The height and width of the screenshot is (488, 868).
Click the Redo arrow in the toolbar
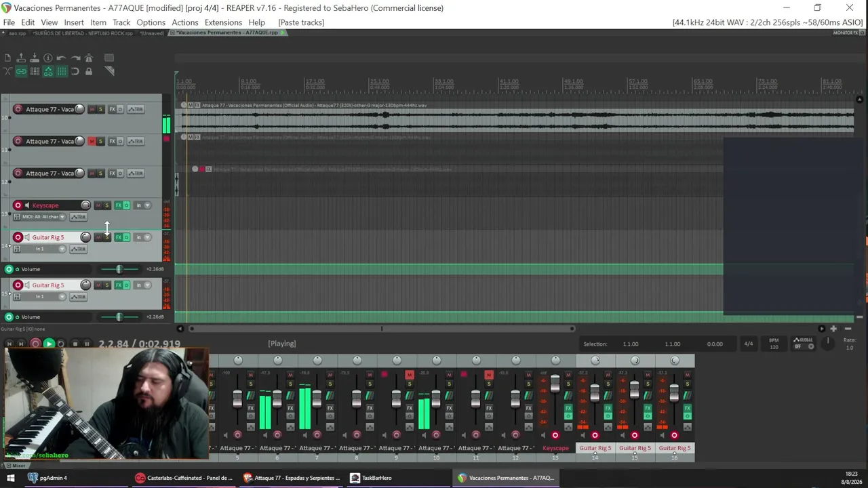[x=75, y=58]
